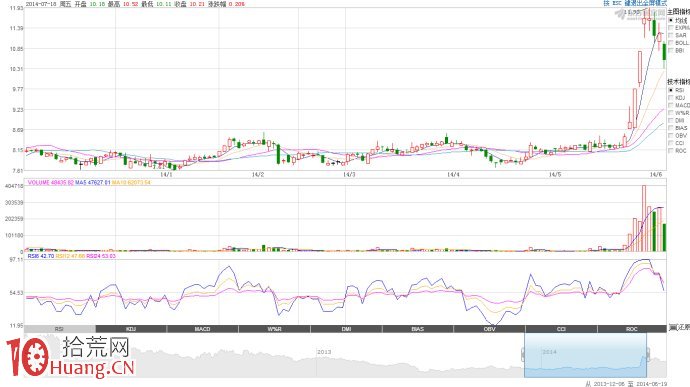
Task: Grab the left handle of the date range selector
Action: click(x=523, y=354)
